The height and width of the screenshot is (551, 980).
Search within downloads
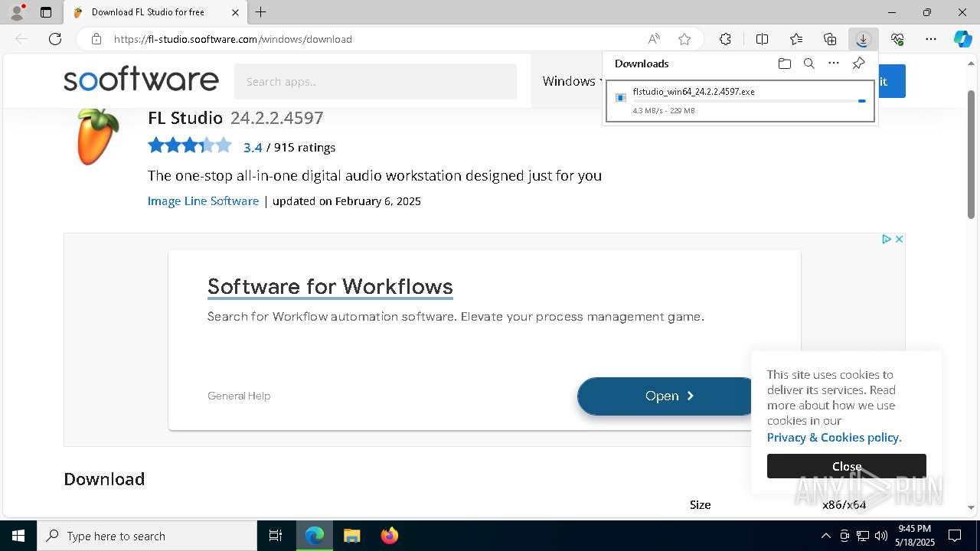[x=808, y=64]
